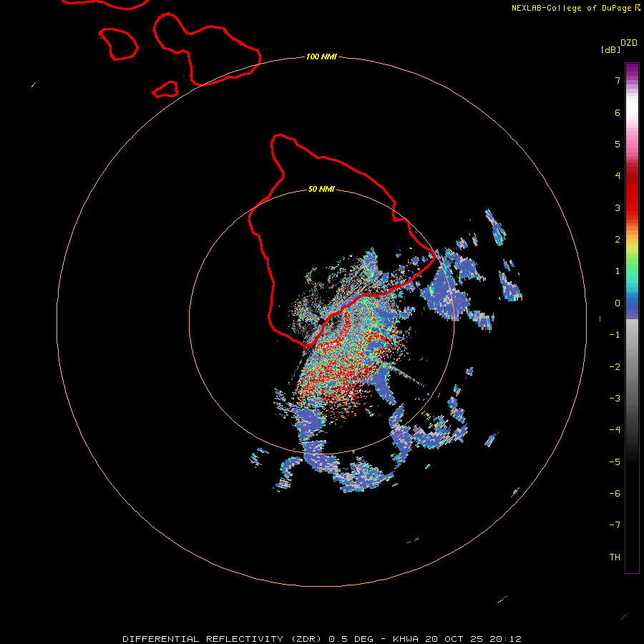
Task: Click the purple top of the color bar
Action: pyautogui.click(x=632, y=70)
